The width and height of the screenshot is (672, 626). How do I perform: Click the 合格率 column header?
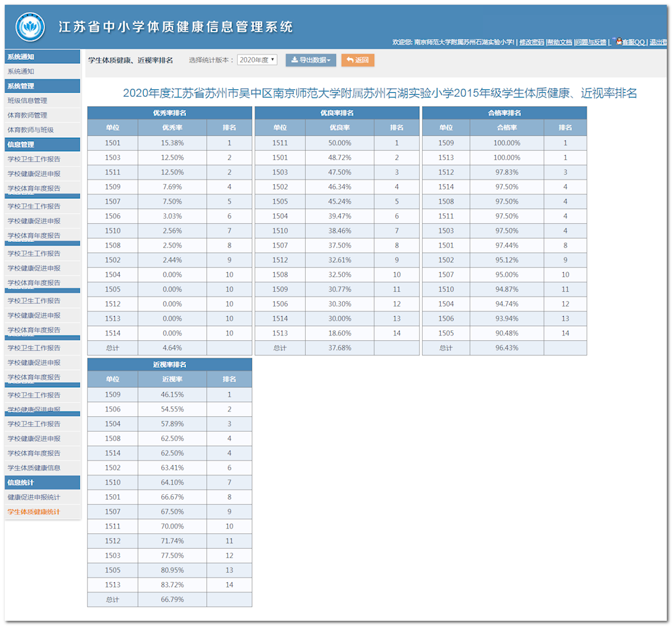click(x=507, y=127)
